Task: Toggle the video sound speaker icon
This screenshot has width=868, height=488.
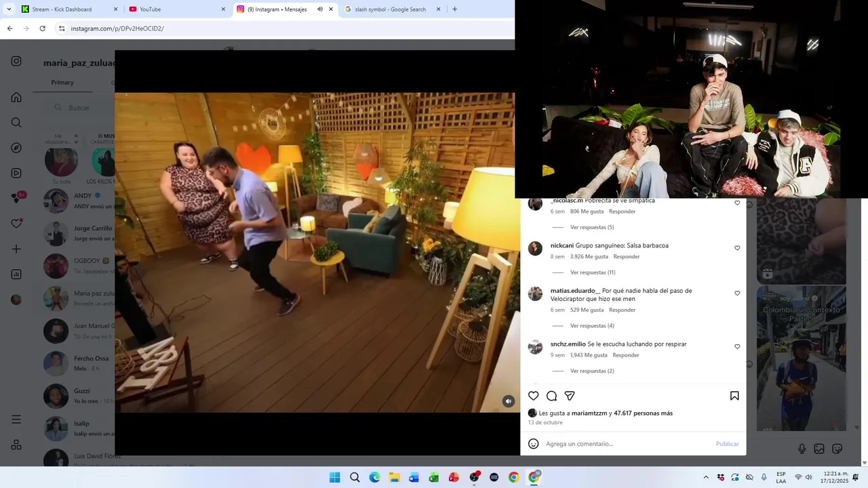Action: pyautogui.click(x=508, y=401)
